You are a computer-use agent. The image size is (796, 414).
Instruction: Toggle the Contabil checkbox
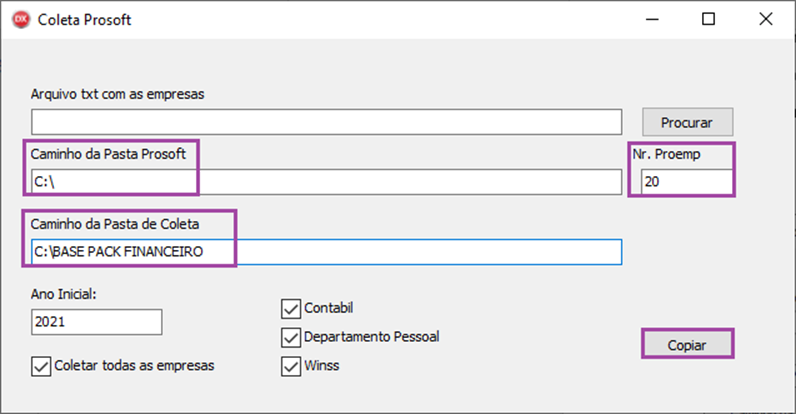[291, 308]
